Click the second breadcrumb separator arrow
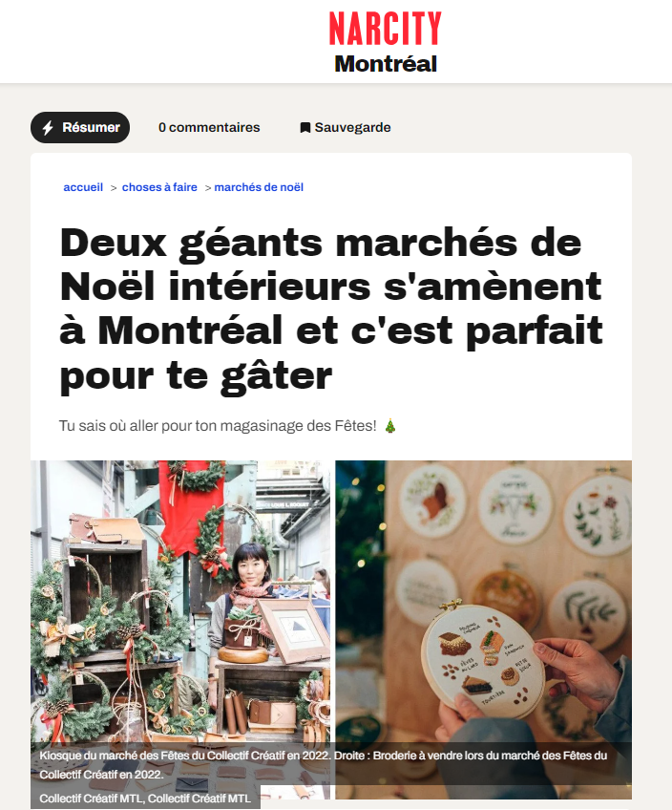Screen dimensions: 672x810 click(x=208, y=188)
